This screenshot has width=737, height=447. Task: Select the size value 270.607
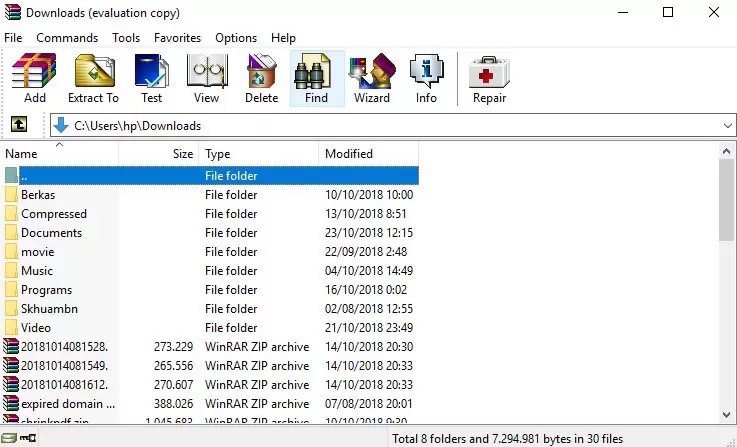coord(173,384)
